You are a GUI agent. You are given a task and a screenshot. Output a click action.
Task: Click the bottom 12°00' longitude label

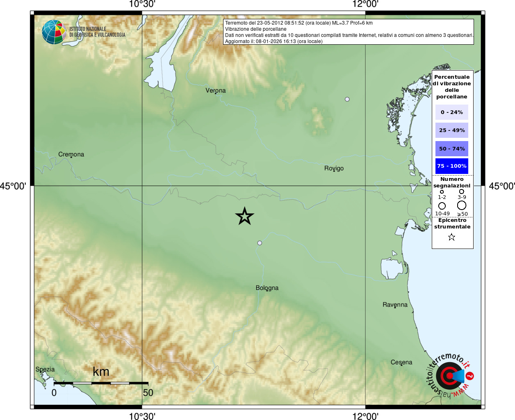coord(365,416)
